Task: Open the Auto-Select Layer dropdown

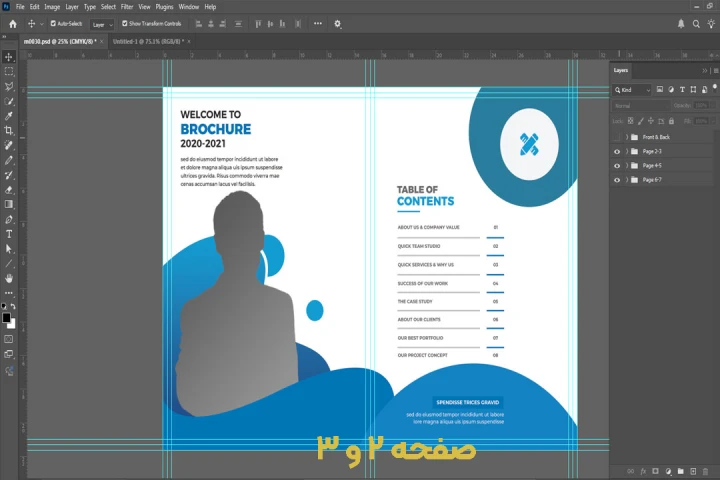Action: pos(103,23)
